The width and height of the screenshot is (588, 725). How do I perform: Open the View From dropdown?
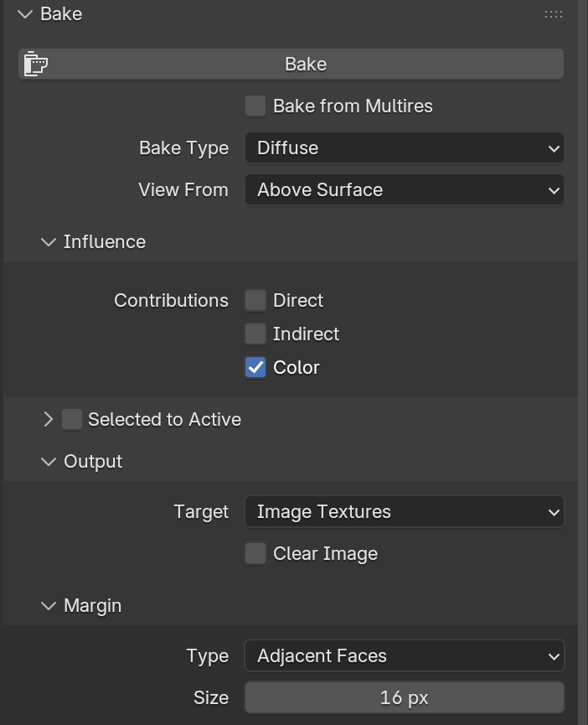(x=405, y=190)
